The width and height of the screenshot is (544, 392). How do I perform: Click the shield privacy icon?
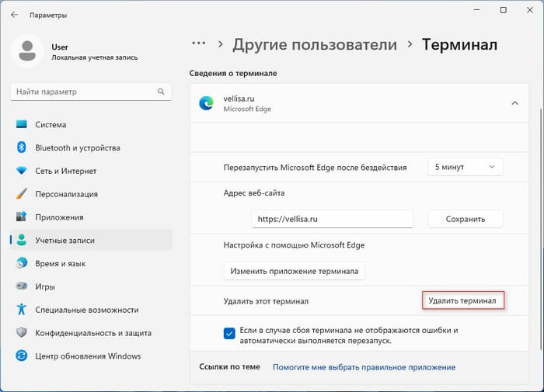tap(22, 332)
